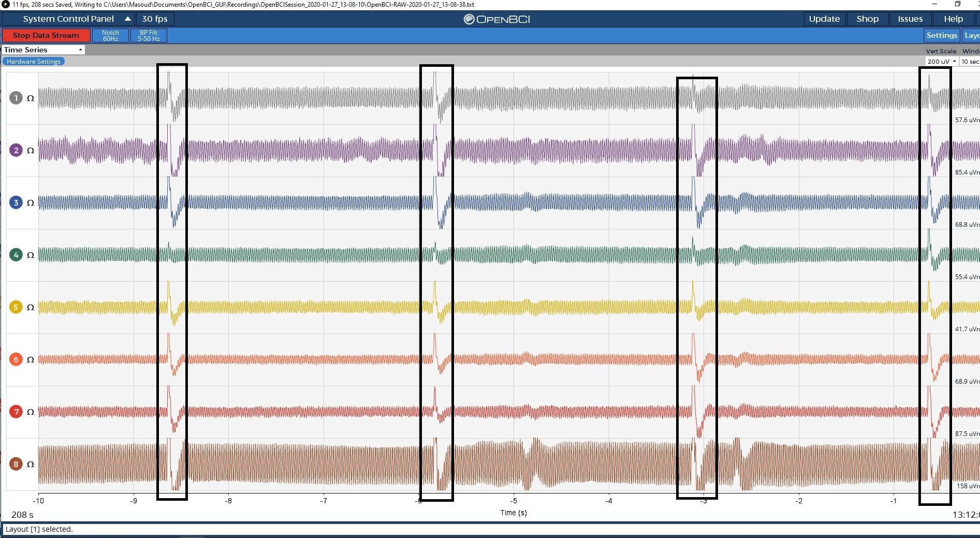This screenshot has height=538, width=980.
Task: Click the impedance Ω icon for channel 3
Action: pos(31,202)
